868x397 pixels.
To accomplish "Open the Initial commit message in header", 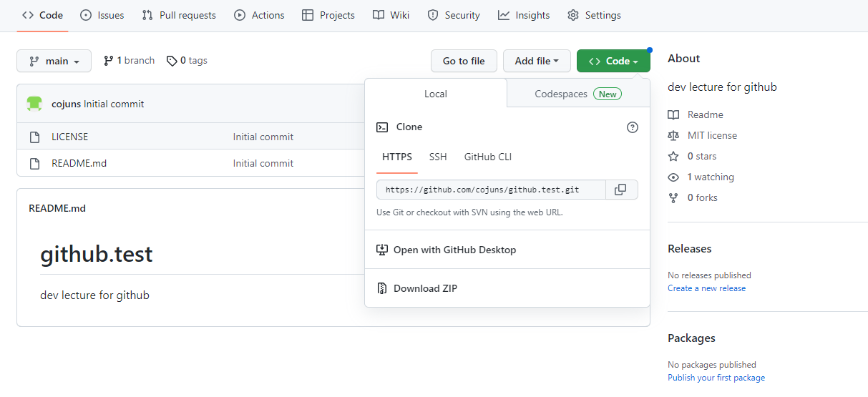I will [x=114, y=104].
